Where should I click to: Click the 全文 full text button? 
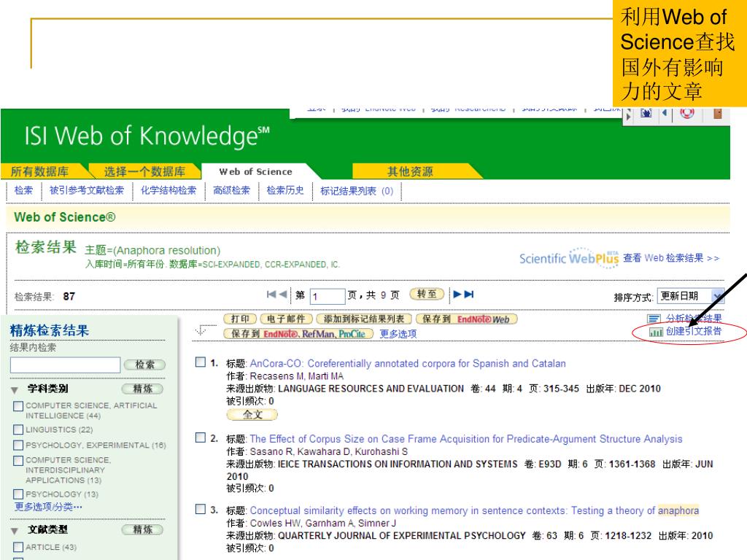(252, 415)
